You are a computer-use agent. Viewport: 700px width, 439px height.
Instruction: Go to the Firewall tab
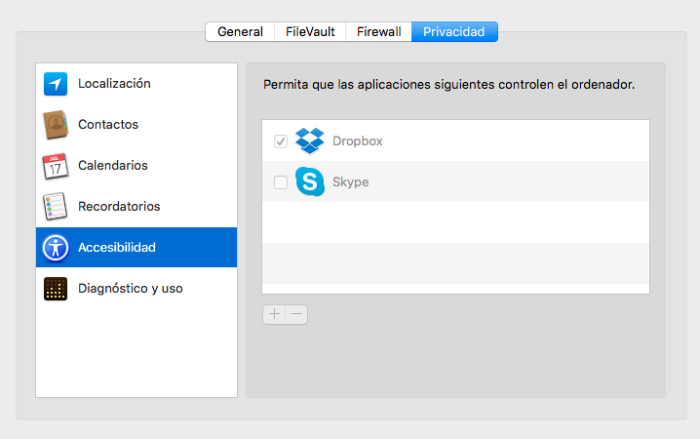point(379,32)
